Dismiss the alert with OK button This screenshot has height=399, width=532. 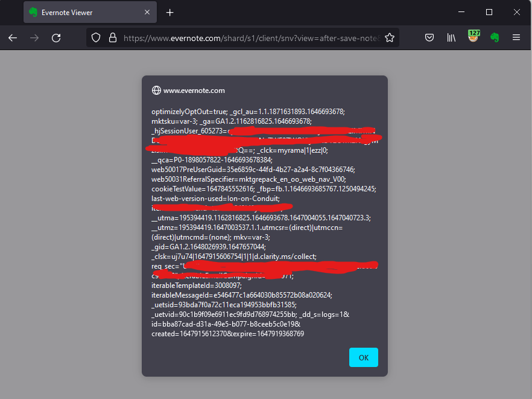pyautogui.click(x=363, y=357)
